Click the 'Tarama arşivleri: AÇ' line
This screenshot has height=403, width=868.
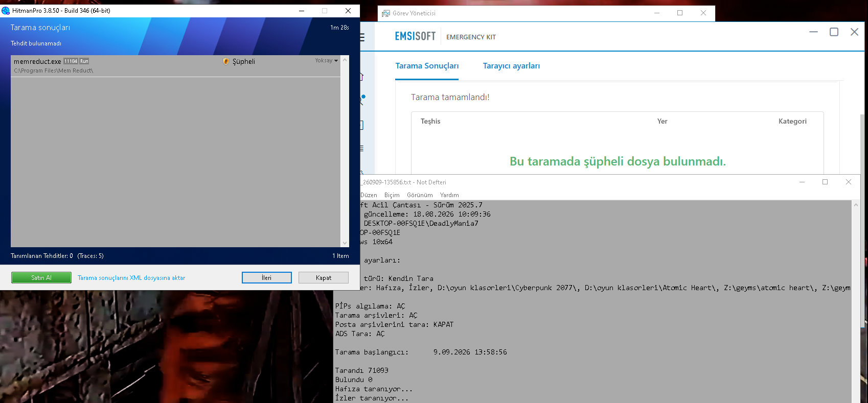376,315
